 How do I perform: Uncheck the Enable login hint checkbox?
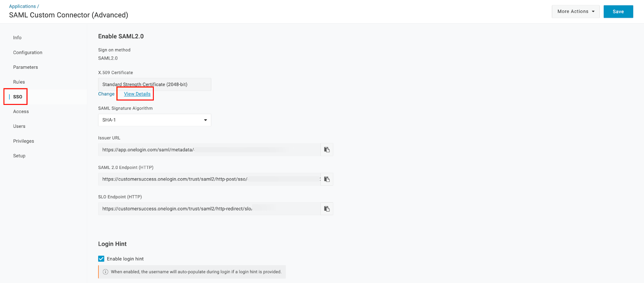point(101,259)
